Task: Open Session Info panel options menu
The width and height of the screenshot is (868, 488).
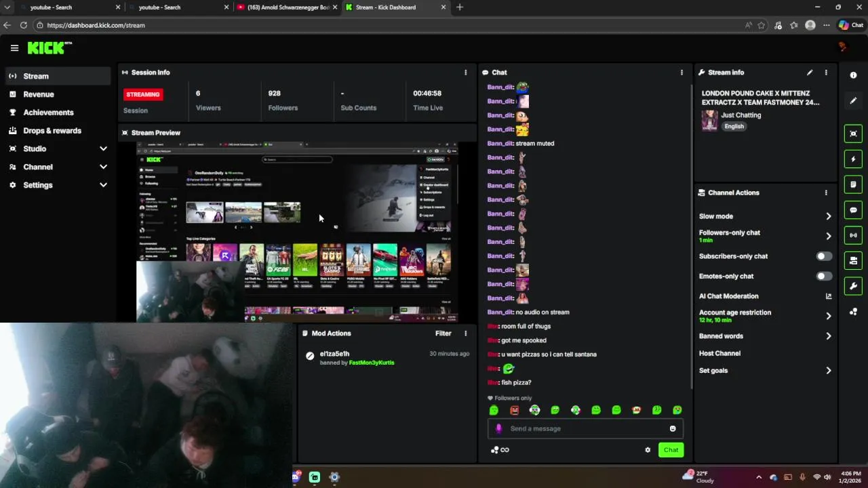Action: 465,73
